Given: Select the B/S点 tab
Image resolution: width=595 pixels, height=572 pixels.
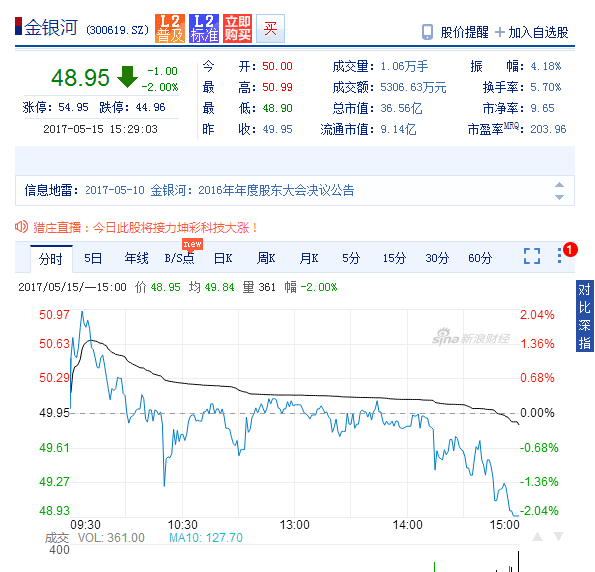Looking at the screenshot, I should pos(179,258).
